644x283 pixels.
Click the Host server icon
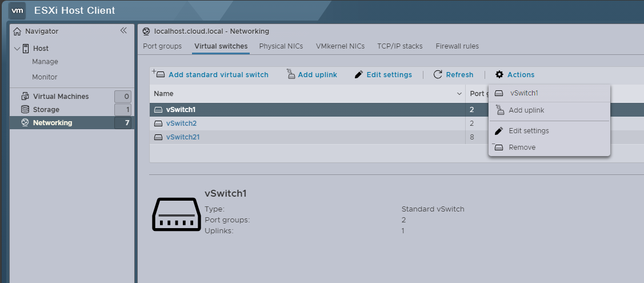click(x=26, y=49)
